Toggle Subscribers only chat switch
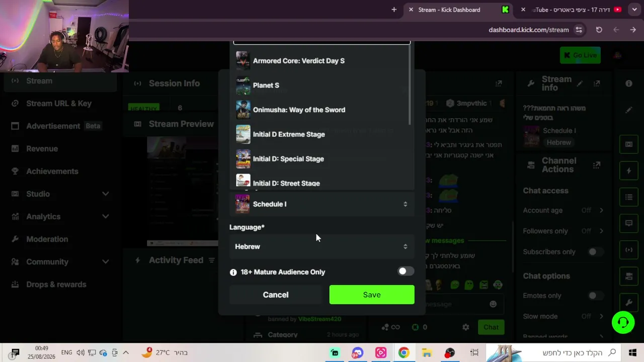The image size is (644, 362). click(x=595, y=251)
